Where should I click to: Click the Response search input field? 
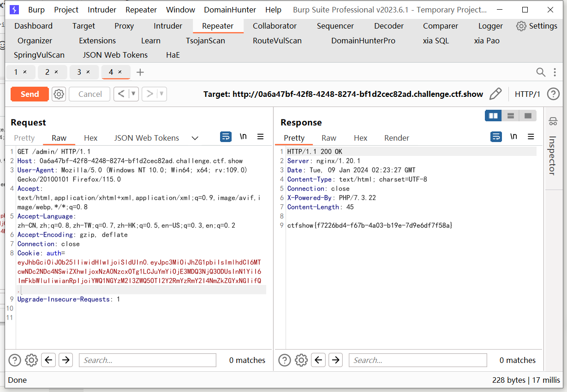tap(418, 360)
